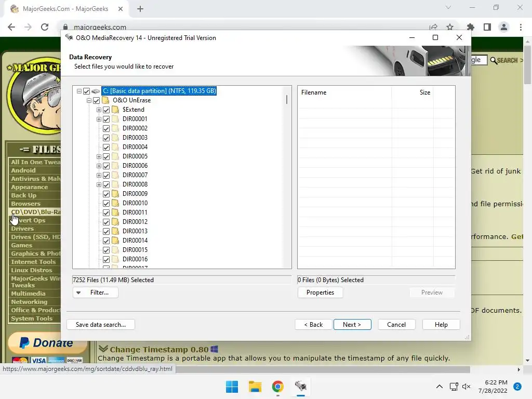Reload the MajorGeeks page
Image resolution: width=532 pixels, height=399 pixels.
[45, 27]
